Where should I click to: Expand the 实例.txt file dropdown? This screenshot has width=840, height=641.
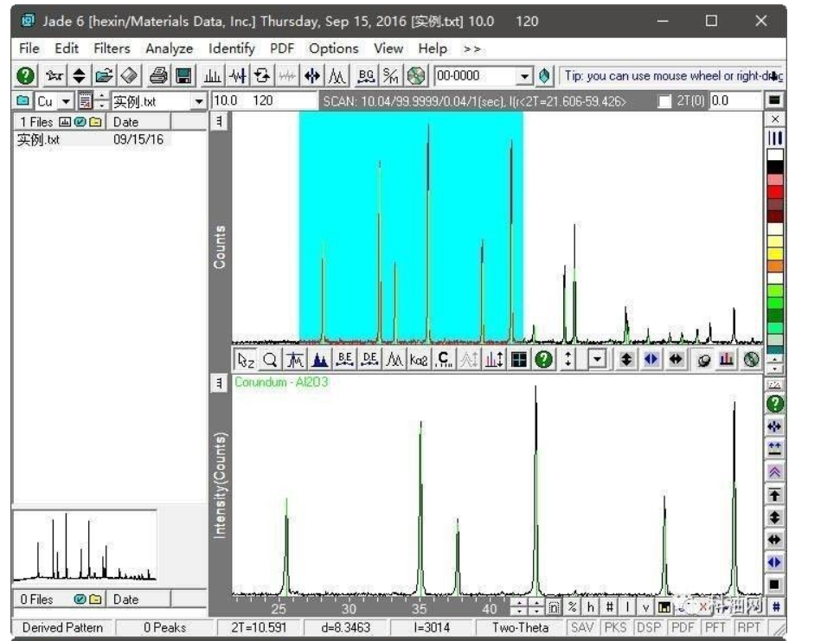(199, 101)
